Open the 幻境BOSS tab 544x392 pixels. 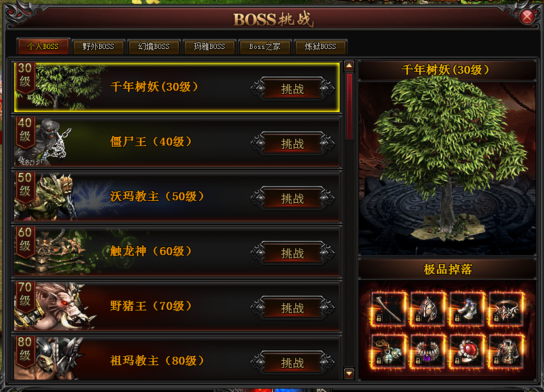(153, 46)
